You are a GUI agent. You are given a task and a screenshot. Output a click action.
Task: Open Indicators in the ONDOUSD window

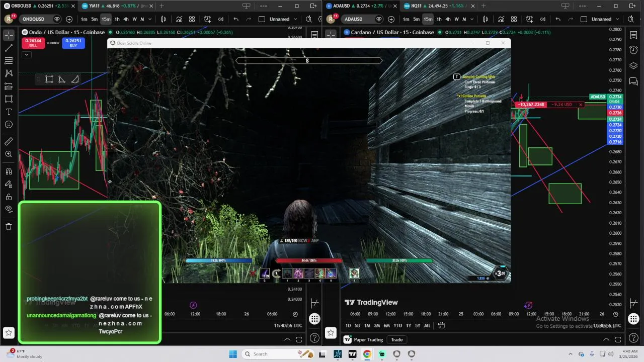pos(179,19)
